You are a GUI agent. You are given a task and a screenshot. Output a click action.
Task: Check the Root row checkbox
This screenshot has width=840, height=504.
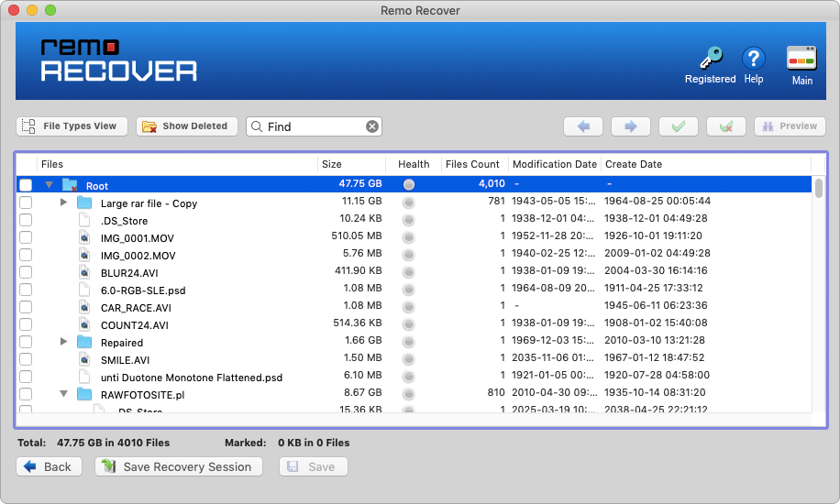[x=25, y=185]
